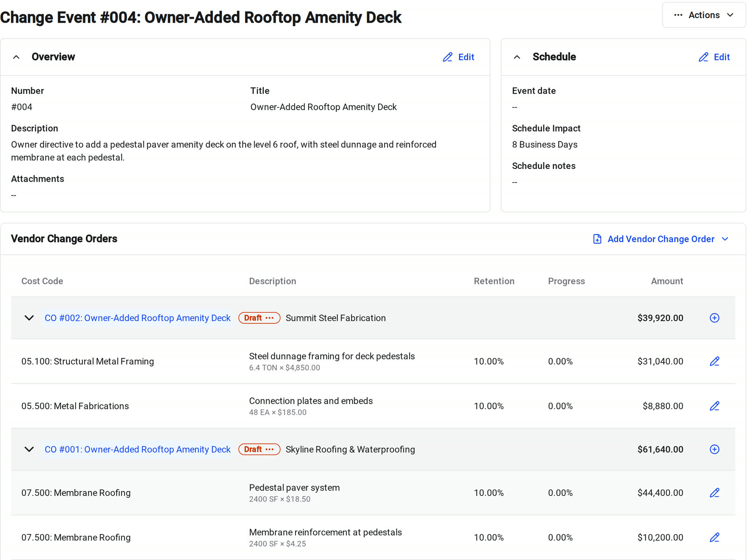Select 05.500: Metal Fabrications cell

[75, 406]
